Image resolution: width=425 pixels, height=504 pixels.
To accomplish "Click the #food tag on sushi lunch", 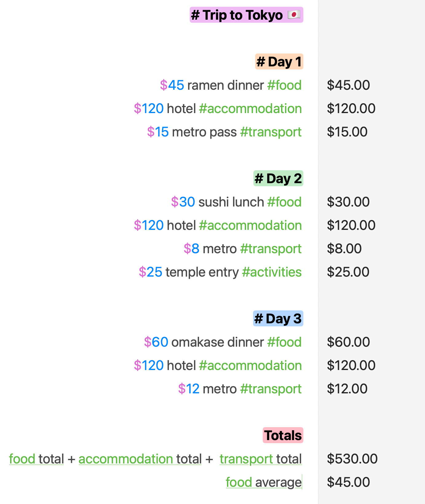I will (x=284, y=202).
